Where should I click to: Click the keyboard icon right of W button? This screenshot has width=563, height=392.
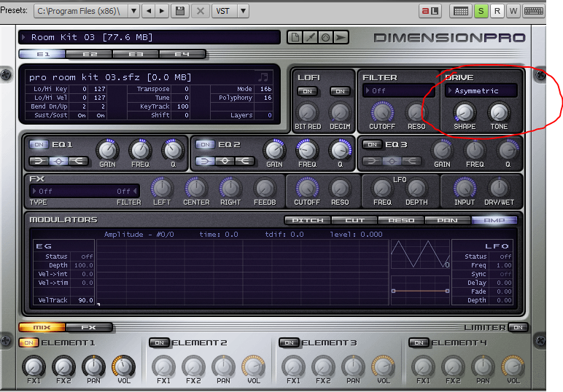coord(534,11)
